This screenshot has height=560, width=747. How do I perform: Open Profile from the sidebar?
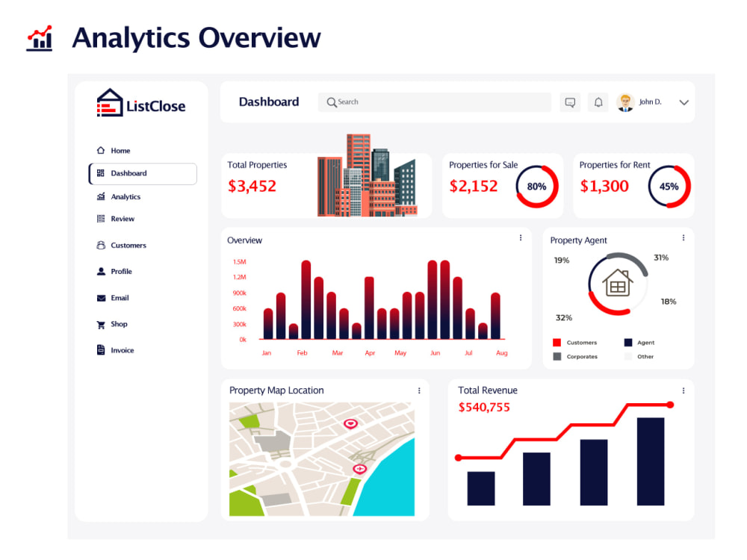pyautogui.click(x=121, y=272)
